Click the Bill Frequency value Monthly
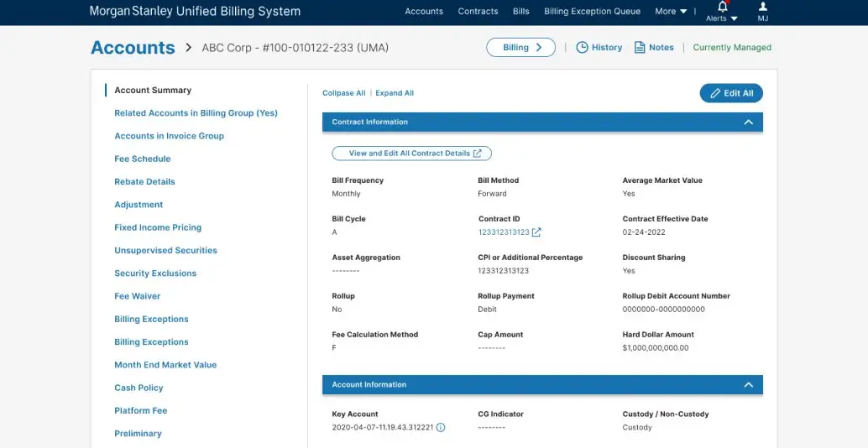Screen dimensions: 868x448 (x=346, y=194)
